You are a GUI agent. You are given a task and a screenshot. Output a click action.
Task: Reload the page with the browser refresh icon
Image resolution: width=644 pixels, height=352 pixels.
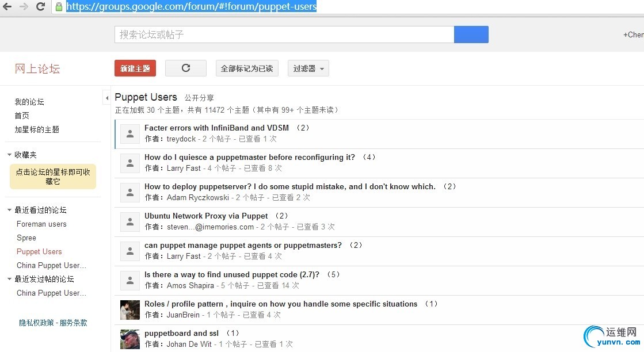click(x=40, y=6)
